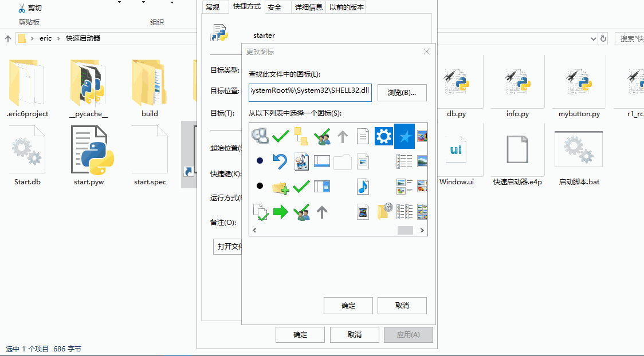Click 确定 in the Change Icon dialog
Screen dimensions: 644x356
(x=348, y=305)
